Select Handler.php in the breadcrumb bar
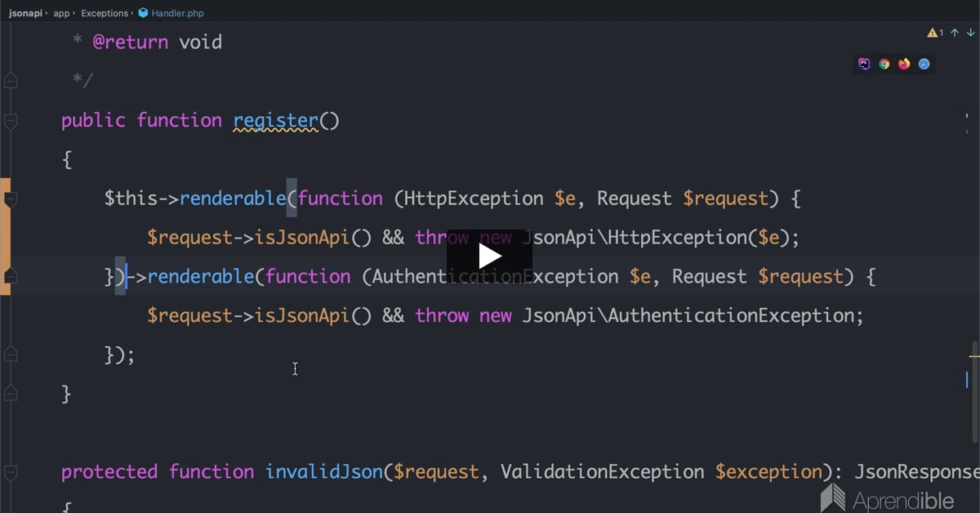 tap(177, 13)
